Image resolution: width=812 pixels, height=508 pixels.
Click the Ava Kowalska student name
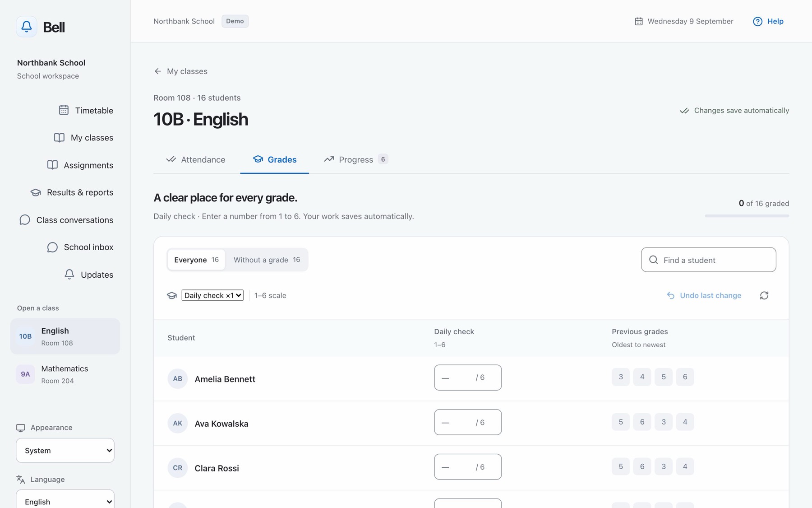[x=221, y=424]
